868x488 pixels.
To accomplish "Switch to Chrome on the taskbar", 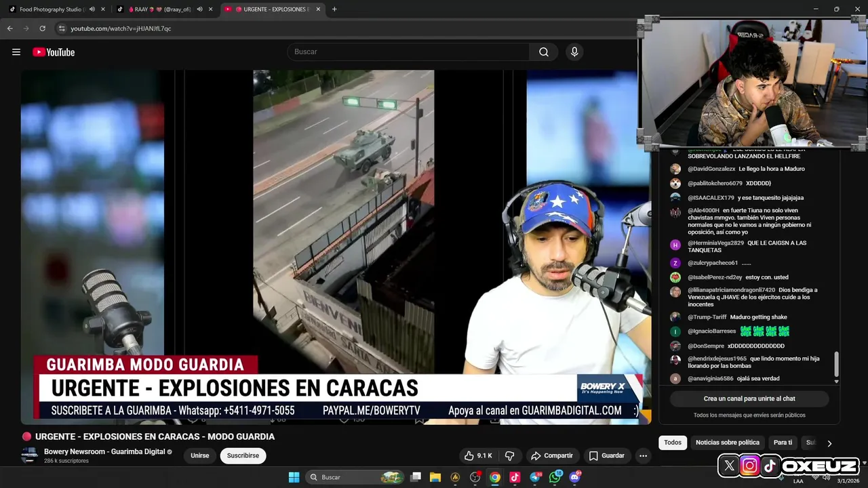I will coord(495,477).
